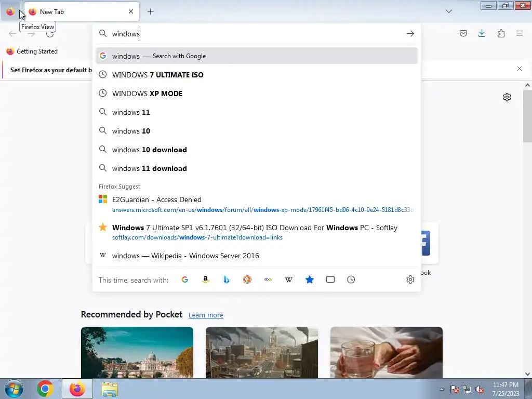The image size is (532, 399).
Task: Select 'windows — Search with Google' suggestion
Action: tap(257, 56)
